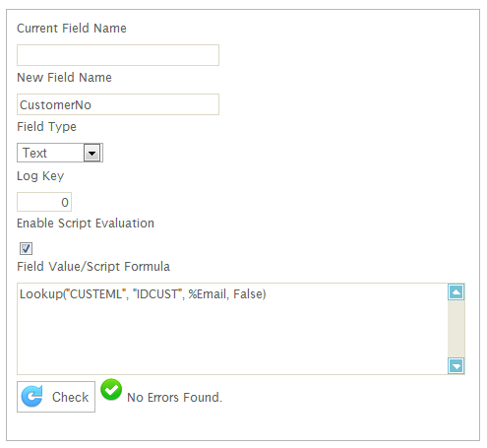Click the Enable Script Evaluation label
487x448 pixels.
pyautogui.click(x=86, y=224)
